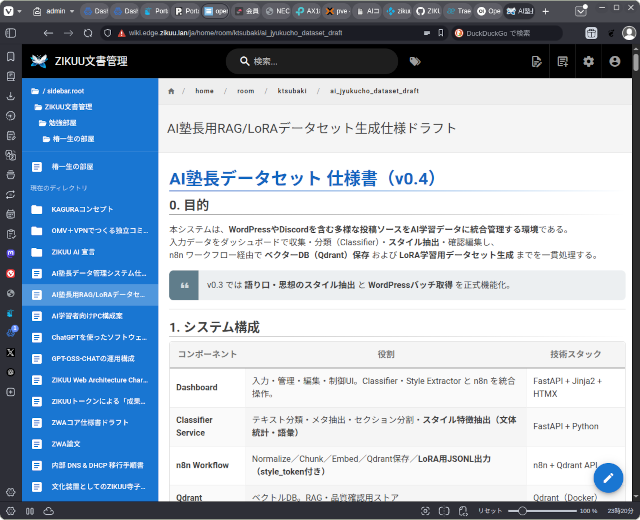The width and height of the screenshot is (640, 520).
Task: Expand the ZIKUU文書管理 folder in sidebar tree
Action: tap(68, 106)
